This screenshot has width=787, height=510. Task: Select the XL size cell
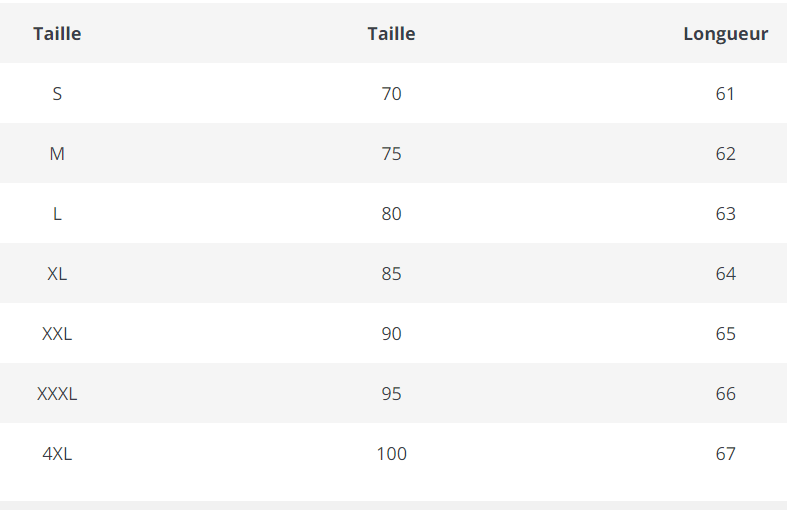point(57,274)
